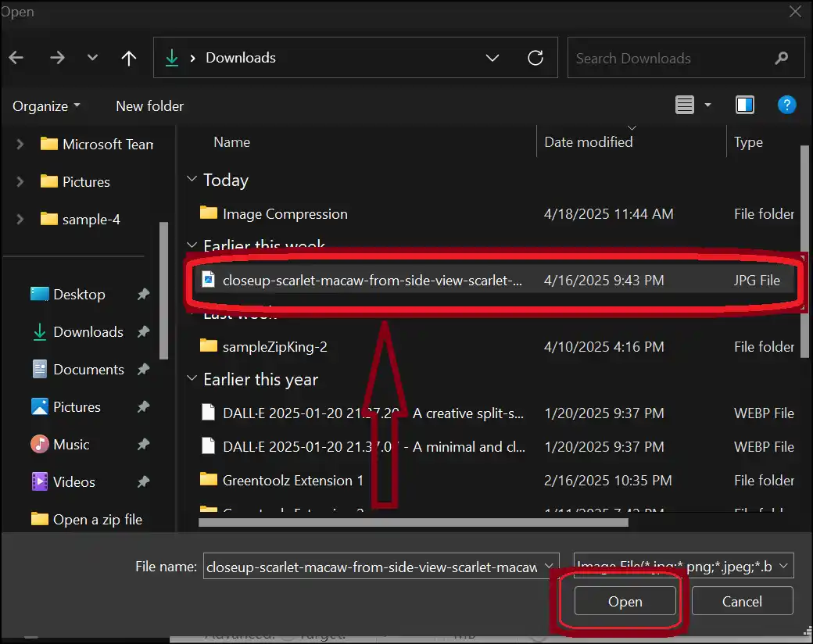Collapse the Earlier this year group
The height and width of the screenshot is (644, 813).
(x=192, y=378)
